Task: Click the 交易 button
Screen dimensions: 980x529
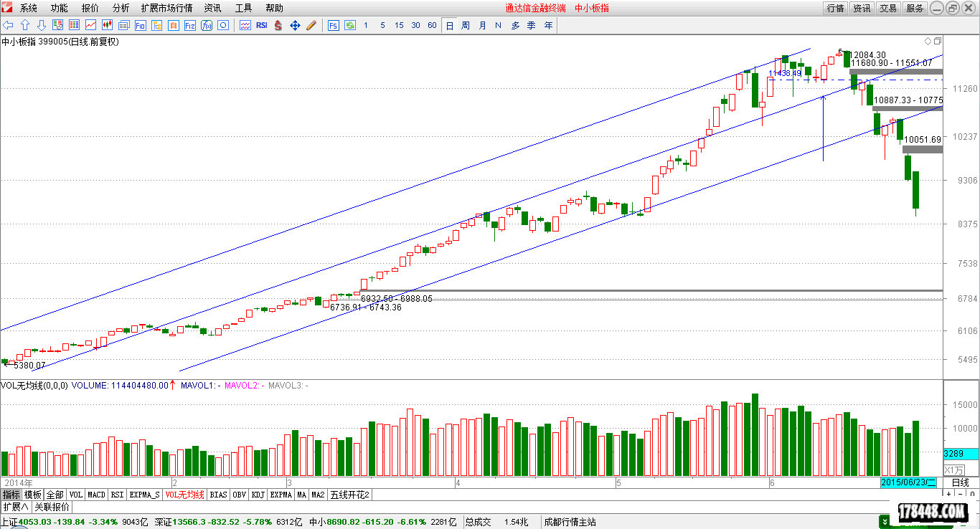Action: 888,8
